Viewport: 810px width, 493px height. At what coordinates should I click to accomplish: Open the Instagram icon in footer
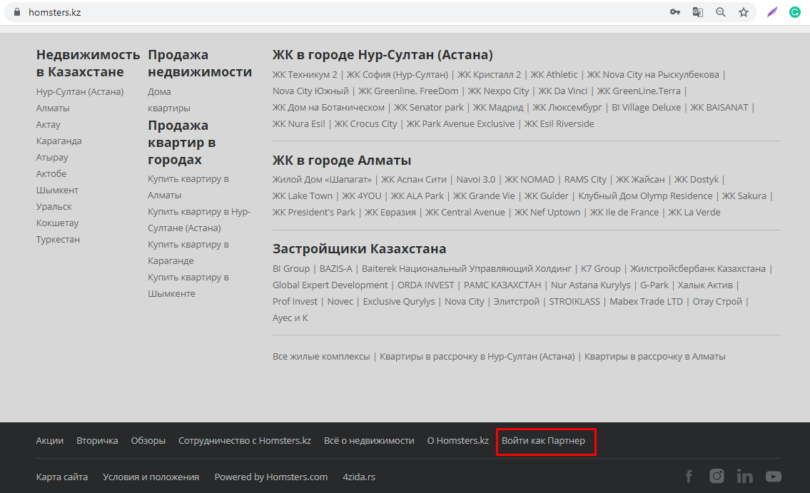point(716,477)
